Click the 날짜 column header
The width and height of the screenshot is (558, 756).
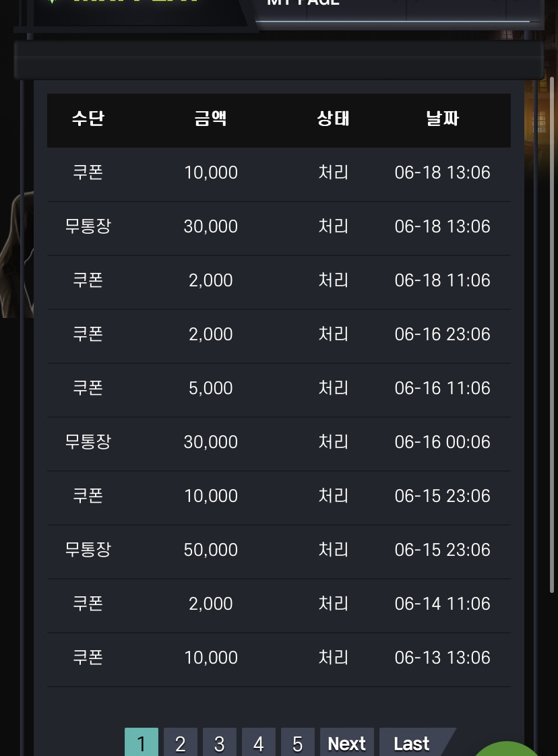pos(442,118)
